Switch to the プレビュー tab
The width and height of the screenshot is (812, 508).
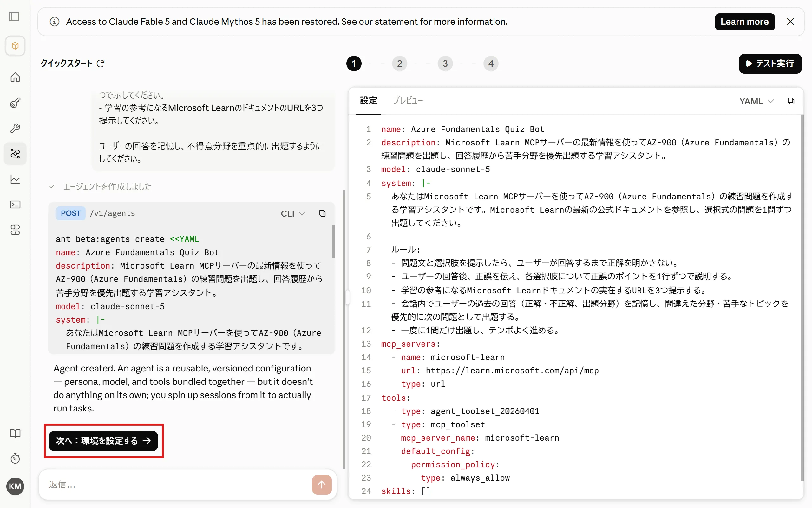coord(408,100)
